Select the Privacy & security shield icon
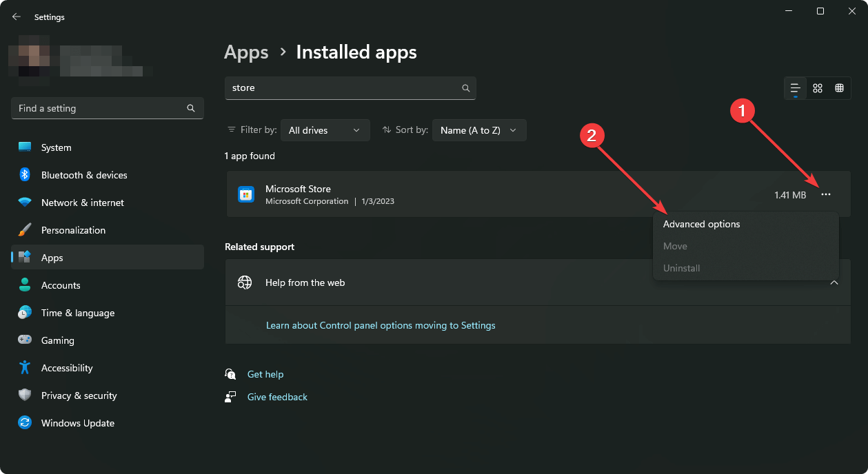This screenshot has width=868, height=474. (x=25, y=395)
